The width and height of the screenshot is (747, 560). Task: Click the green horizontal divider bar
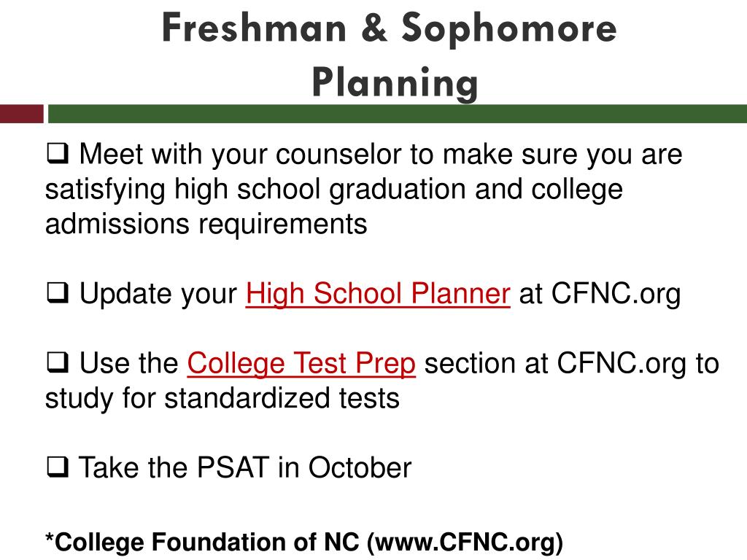coord(398,114)
